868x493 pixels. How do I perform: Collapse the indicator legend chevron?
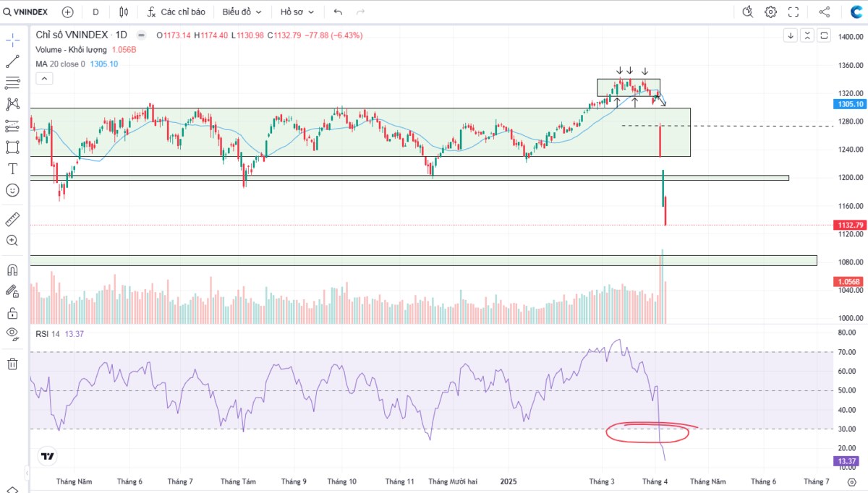[44, 78]
